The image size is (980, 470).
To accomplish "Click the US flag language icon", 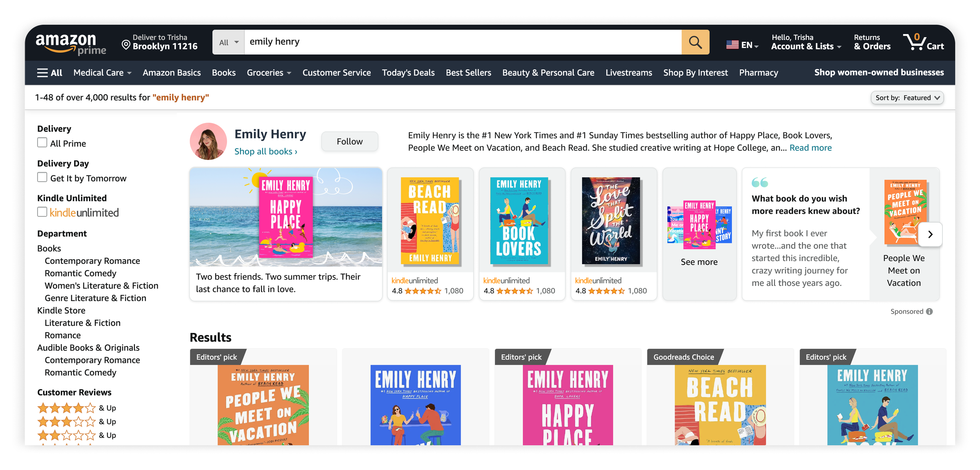I will [x=732, y=45].
